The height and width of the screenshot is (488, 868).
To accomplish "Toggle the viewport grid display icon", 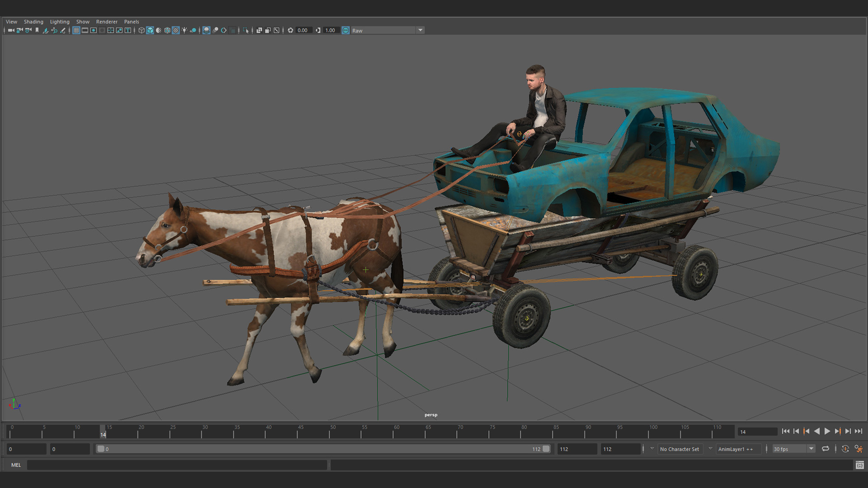I will point(76,30).
